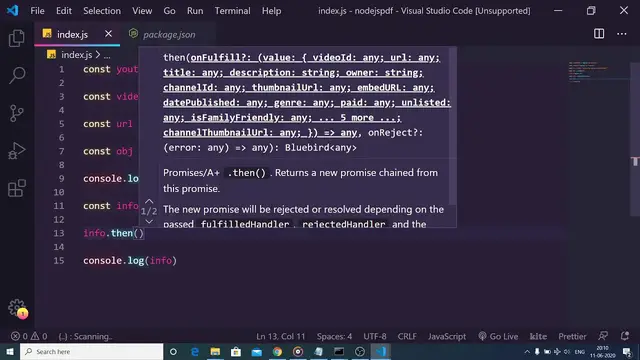Click Ln 13, Col 11 cursor position
Image resolution: width=640 pixels, height=360 pixels.
(280, 336)
